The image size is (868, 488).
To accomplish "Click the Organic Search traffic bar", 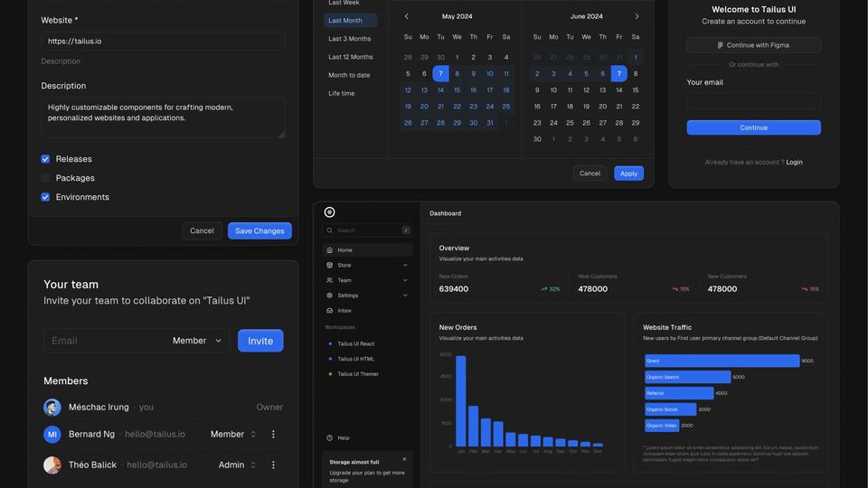I will pyautogui.click(x=687, y=377).
